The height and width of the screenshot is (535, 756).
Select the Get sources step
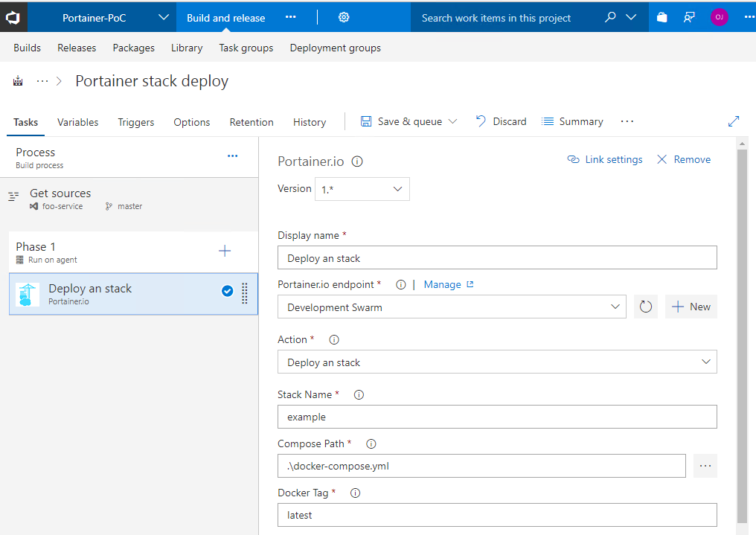click(x=129, y=199)
